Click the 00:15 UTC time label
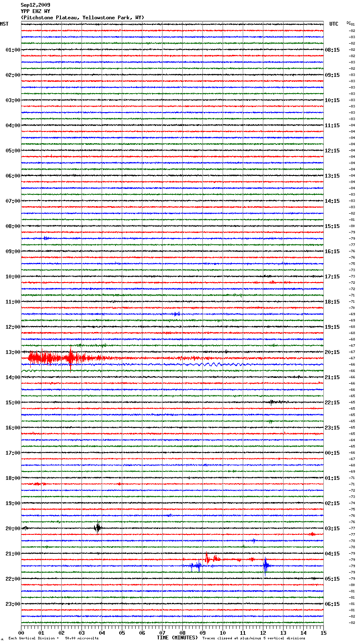 (332, 453)
